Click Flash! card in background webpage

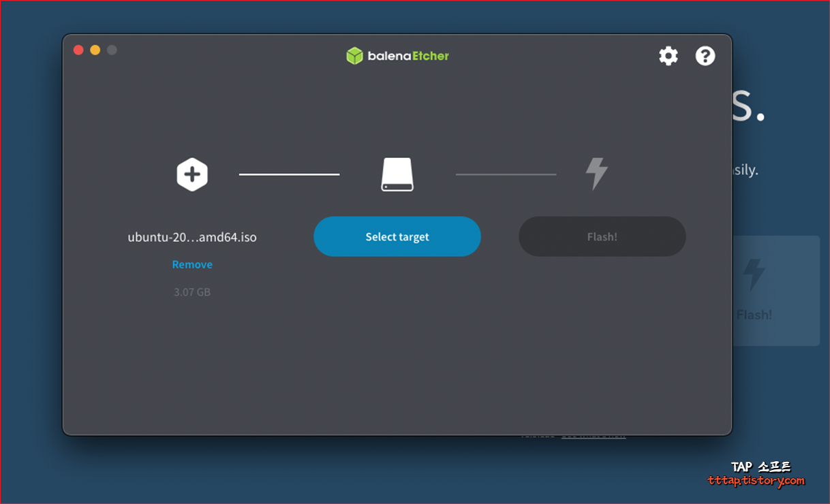coord(776,291)
